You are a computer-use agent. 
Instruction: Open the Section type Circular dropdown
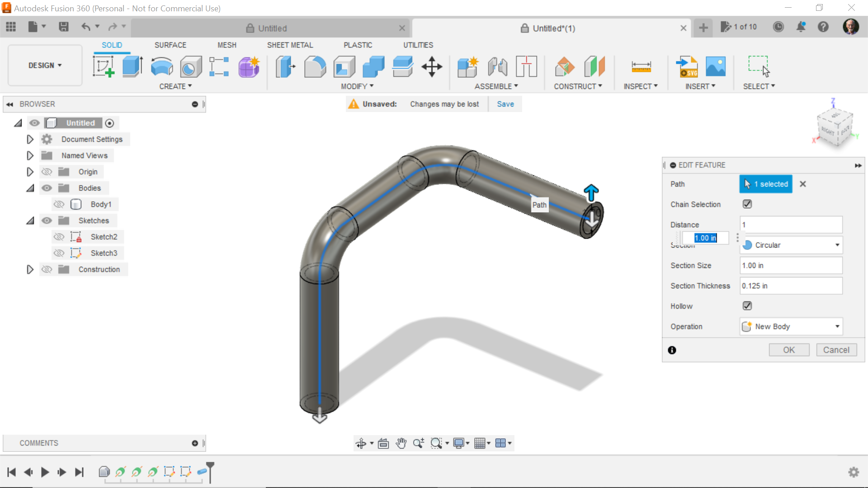pos(791,245)
